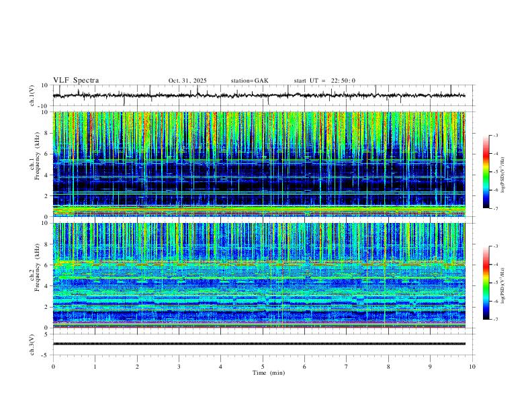This screenshot has width=532, height=411.
Task: Click time axis tick label "7"
Action: click(x=347, y=367)
